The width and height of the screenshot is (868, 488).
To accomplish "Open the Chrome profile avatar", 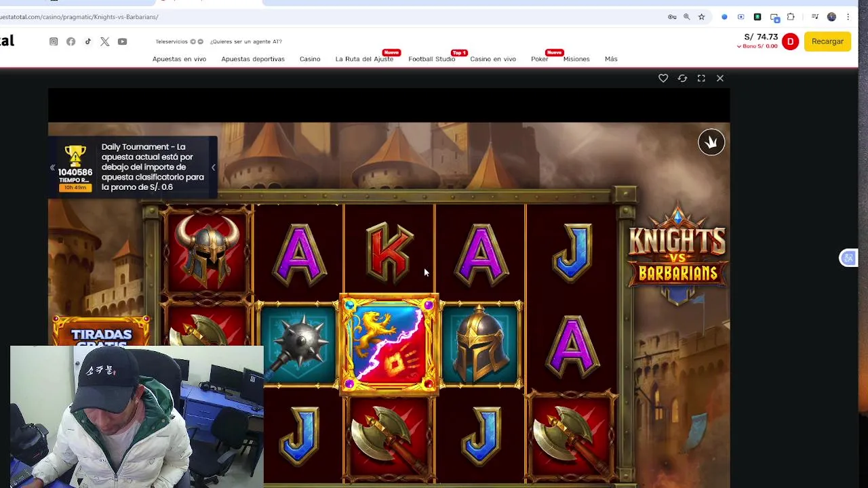I will (x=831, y=17).
